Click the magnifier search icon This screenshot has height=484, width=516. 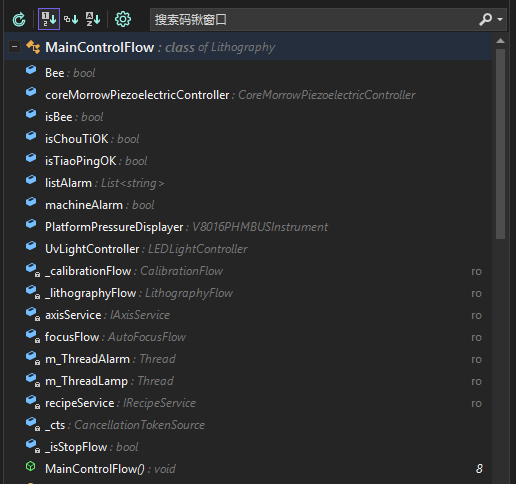tap(486, 19)
